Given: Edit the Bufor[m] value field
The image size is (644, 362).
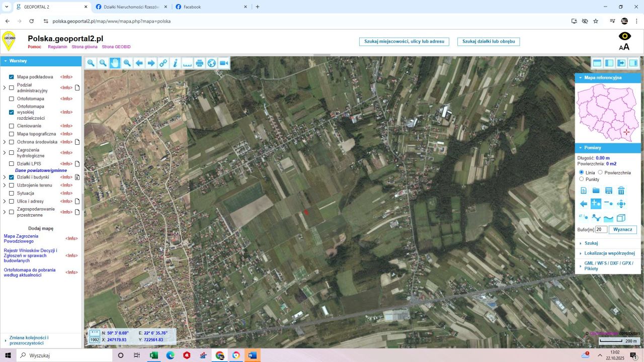Looking at the screenshot, I should point(602,229).
